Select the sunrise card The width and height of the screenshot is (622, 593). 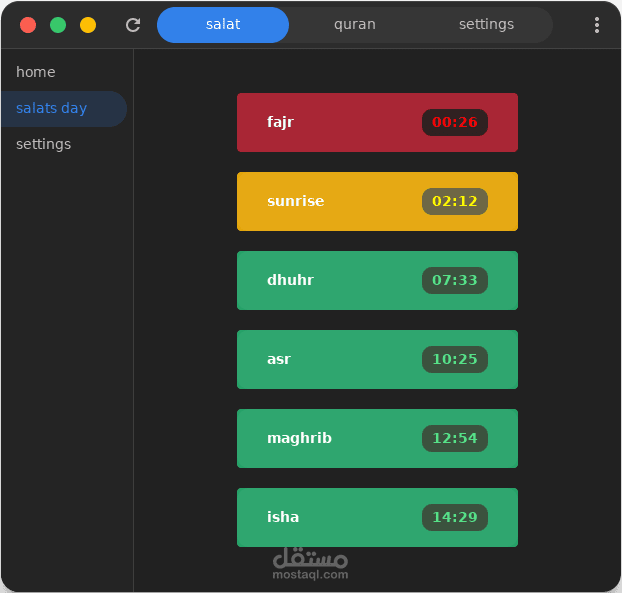(377, 201)
